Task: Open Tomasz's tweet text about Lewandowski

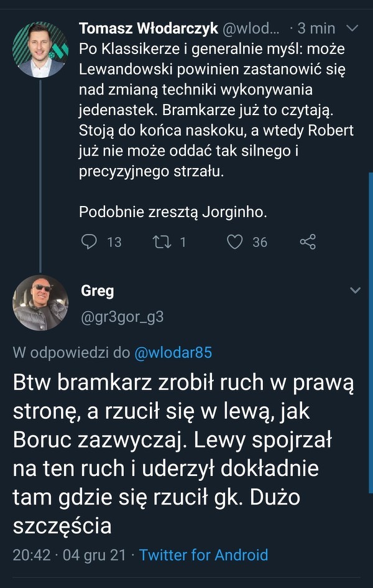Action: [211, 112]
